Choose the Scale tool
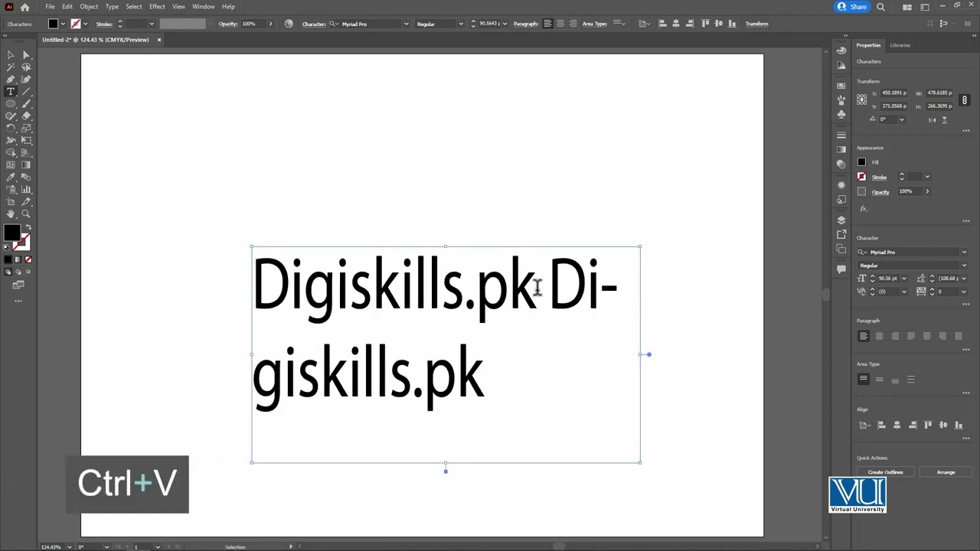Screen dimensions: 980x551 tap(26, 129)
